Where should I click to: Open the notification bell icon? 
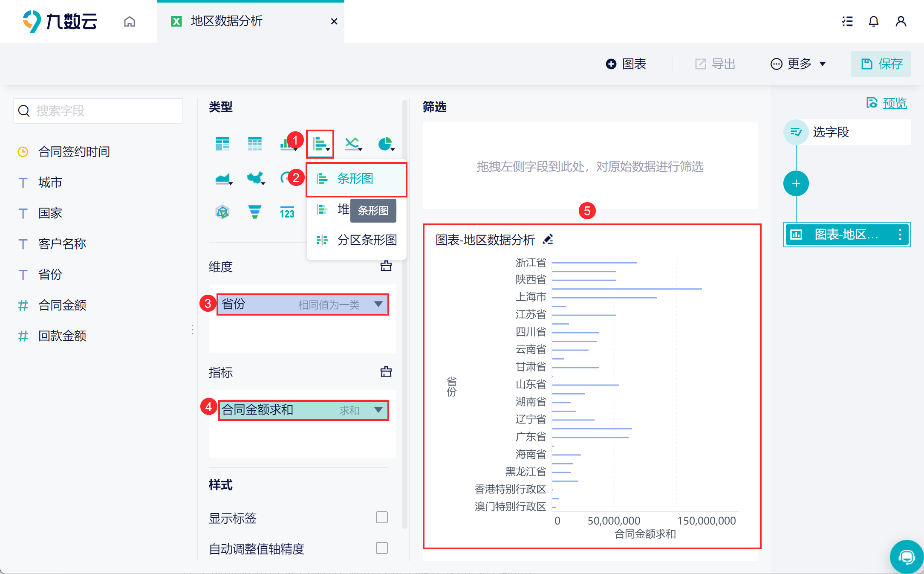[x=873, y=21]
